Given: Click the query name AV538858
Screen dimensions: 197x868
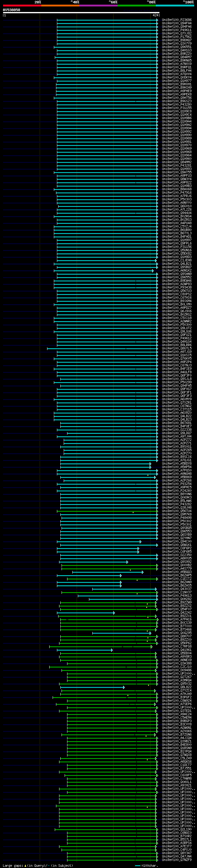Looking at the screenshot, I should click(x=11, y=10).
